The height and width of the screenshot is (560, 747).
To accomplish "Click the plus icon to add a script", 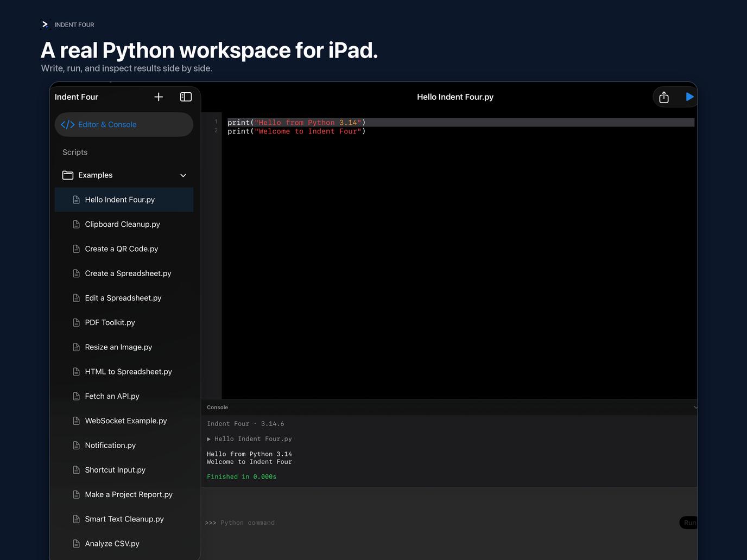I will tap(159, 97).
